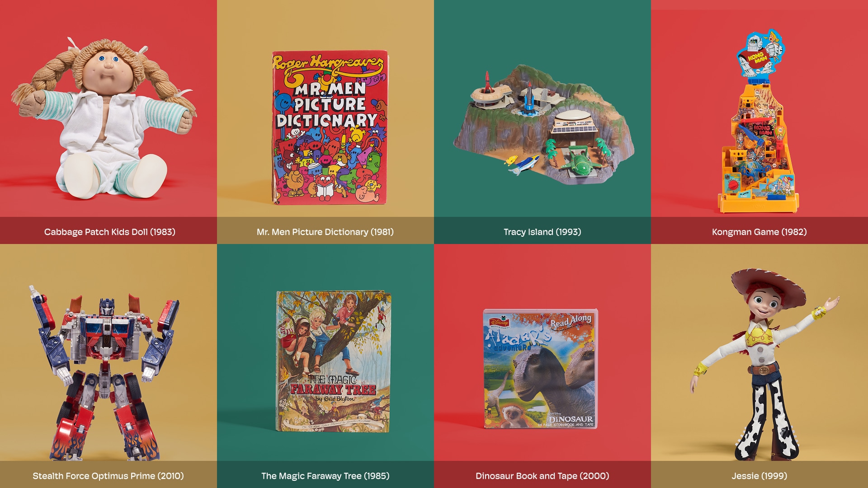
Task: Click the 'Jessie (1999)' caption
Action: coord(759,476)
